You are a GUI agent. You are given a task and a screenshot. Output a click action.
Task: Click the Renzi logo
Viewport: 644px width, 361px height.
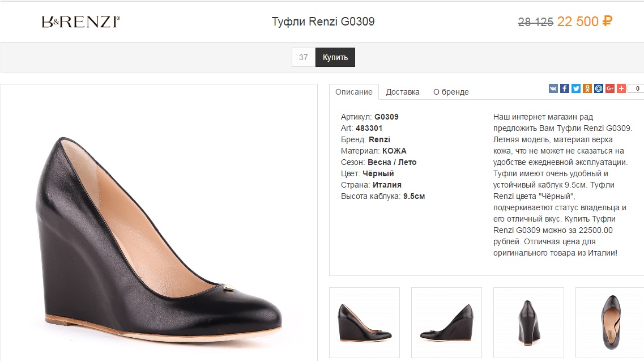tap(80, 22)
